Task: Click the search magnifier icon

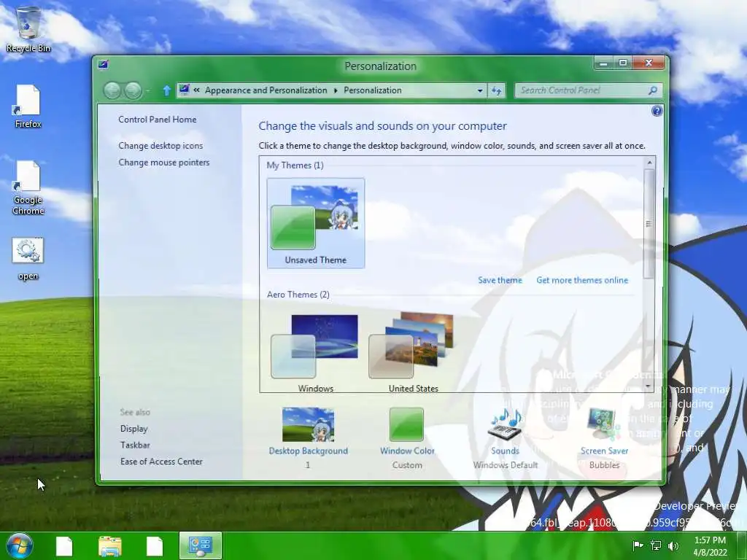Action: (653, 90)
